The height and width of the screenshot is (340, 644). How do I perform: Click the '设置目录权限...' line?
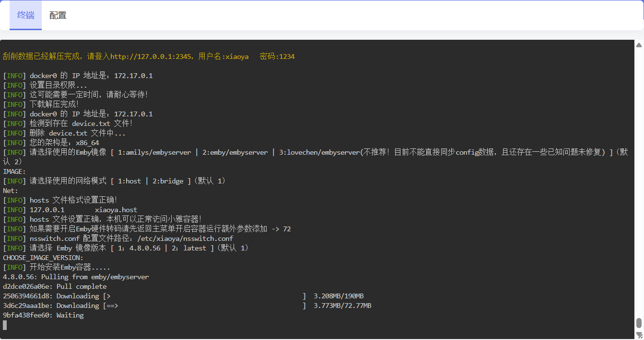point(45,85)
